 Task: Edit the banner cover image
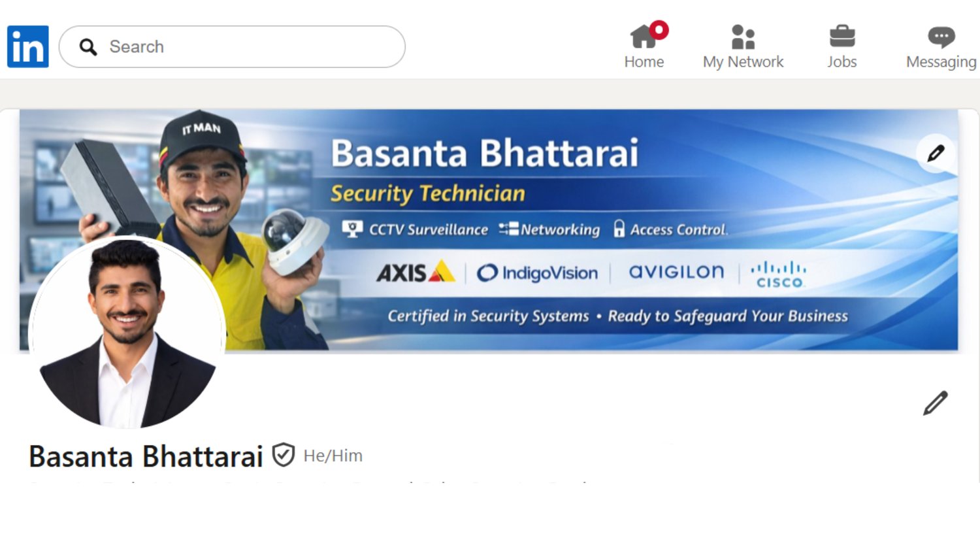(936, 154)
